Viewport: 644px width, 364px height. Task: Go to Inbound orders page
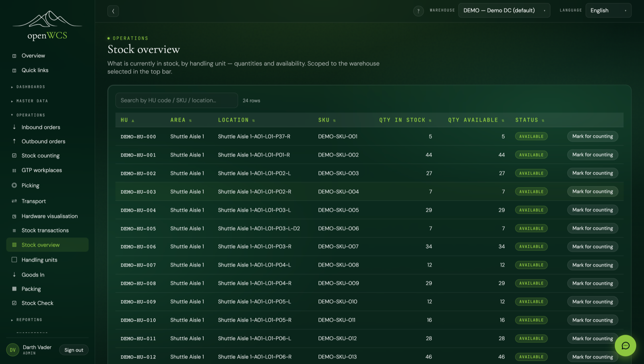41,127
